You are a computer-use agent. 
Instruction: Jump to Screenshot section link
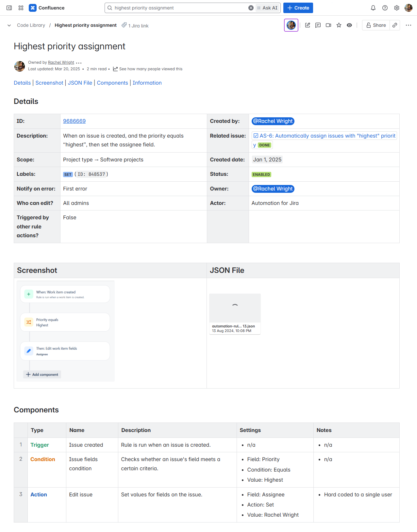49,83
